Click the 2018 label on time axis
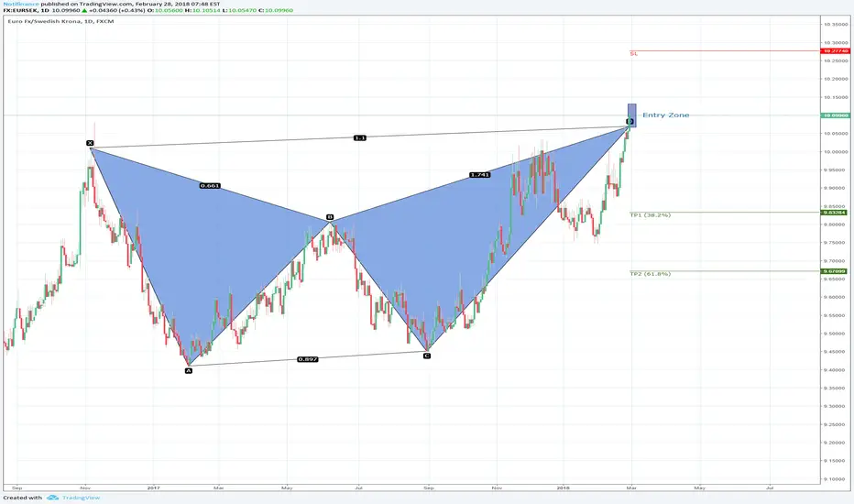Screen dimensions: 854x504 pyautogui.click(x=564, y=488)
